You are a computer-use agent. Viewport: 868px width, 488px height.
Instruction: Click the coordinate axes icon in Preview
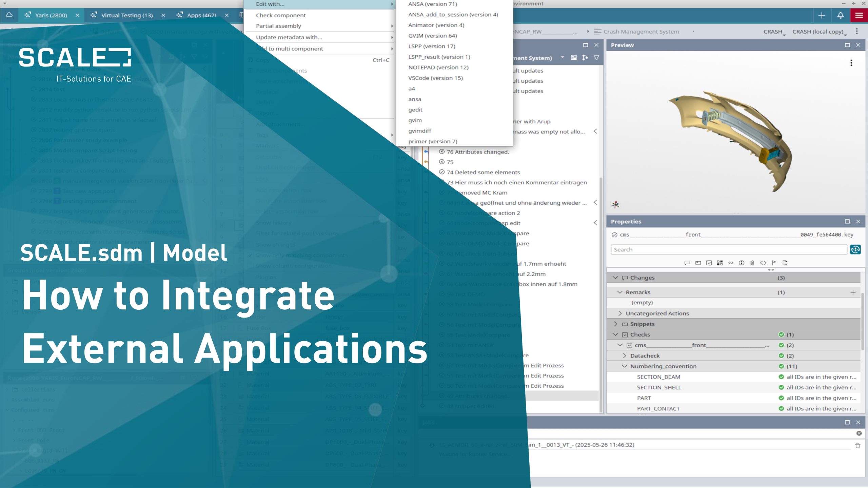615,204
